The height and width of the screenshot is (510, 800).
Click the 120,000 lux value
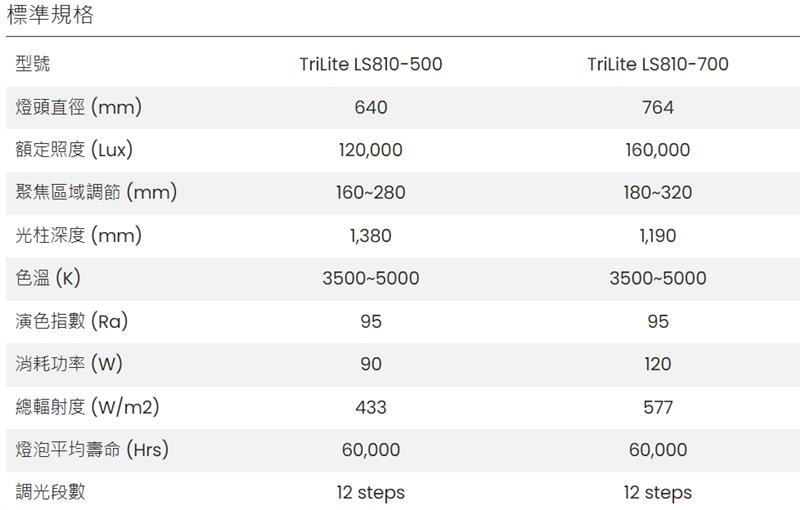point(371,150)
